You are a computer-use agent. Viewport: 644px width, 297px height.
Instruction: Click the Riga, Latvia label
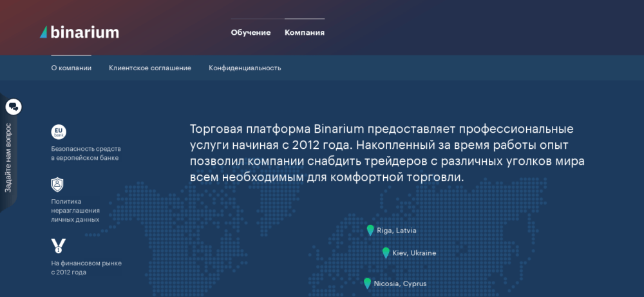coord(397,230)
